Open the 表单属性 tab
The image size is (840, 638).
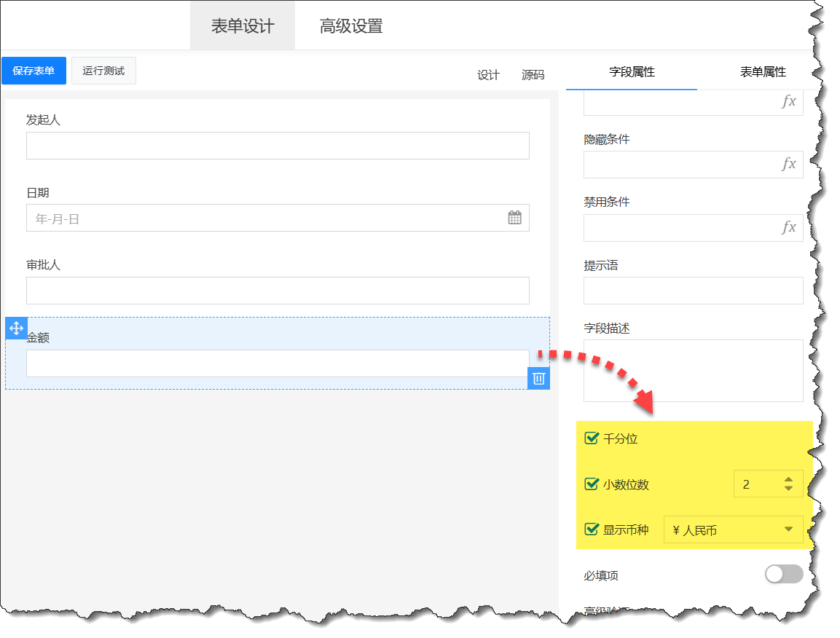click(763, 72)
